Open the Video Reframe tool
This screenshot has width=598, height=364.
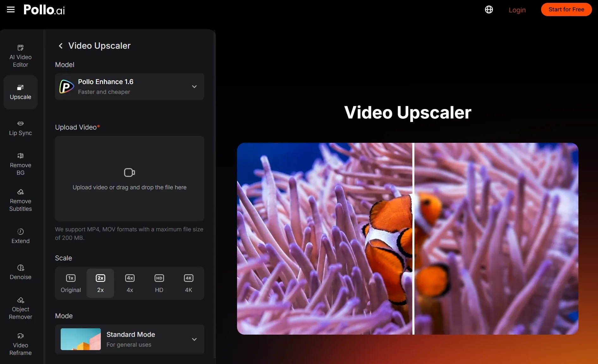pos(21,344)
